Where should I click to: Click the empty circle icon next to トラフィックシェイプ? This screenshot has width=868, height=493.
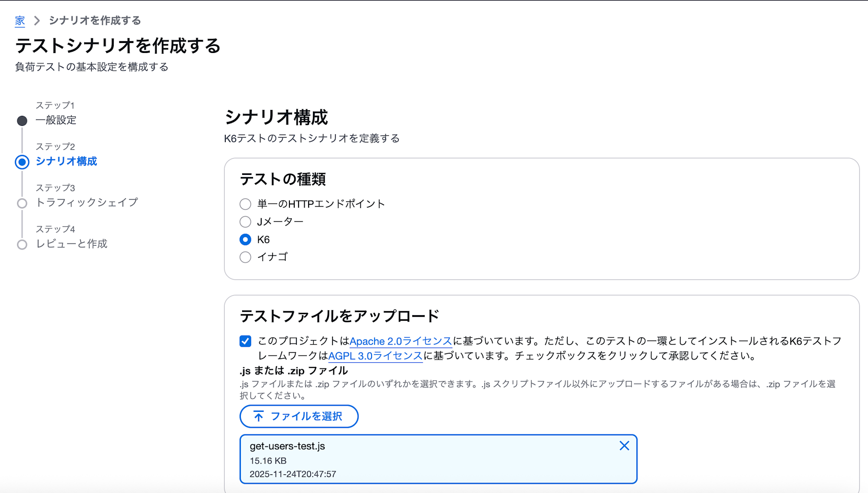coord(22,203)
